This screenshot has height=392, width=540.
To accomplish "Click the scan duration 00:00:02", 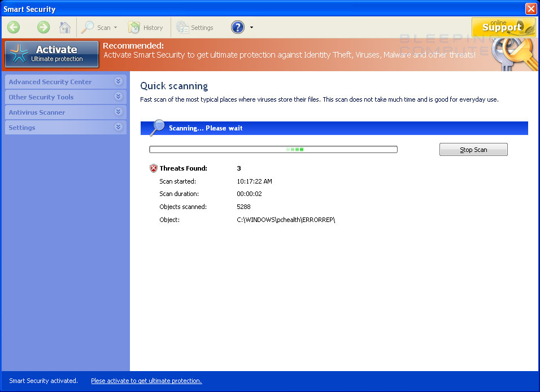I will (x=249, y=194).
